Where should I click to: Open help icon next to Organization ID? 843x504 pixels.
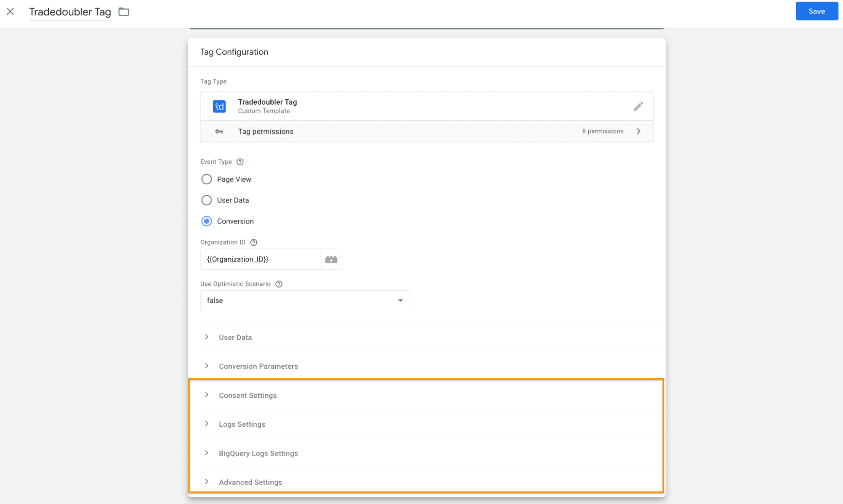point(253,243)
